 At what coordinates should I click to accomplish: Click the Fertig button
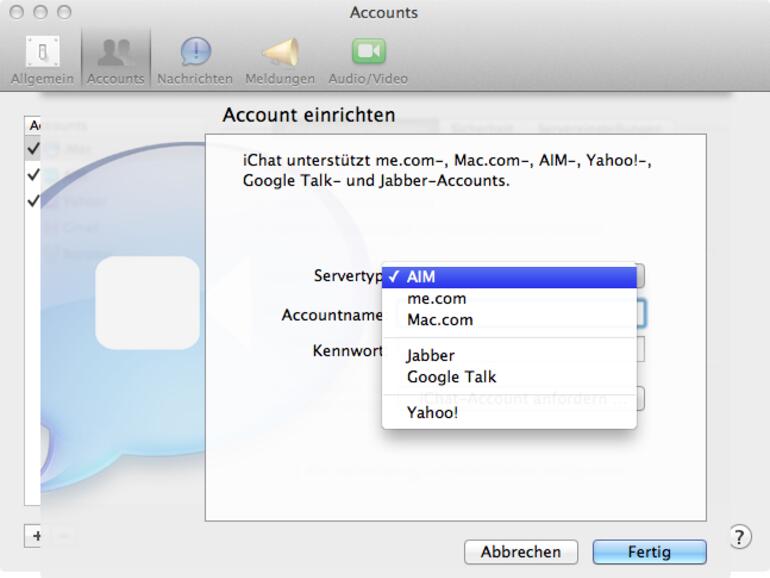[649, 552]
